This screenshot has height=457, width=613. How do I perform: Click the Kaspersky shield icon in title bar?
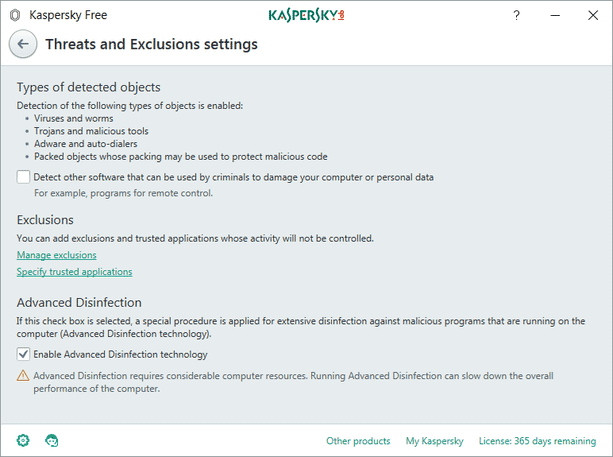point(15,15)
